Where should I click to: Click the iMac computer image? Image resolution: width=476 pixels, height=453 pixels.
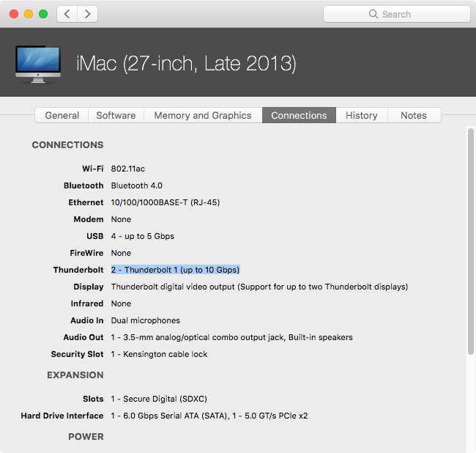click(x=38, y=64)
